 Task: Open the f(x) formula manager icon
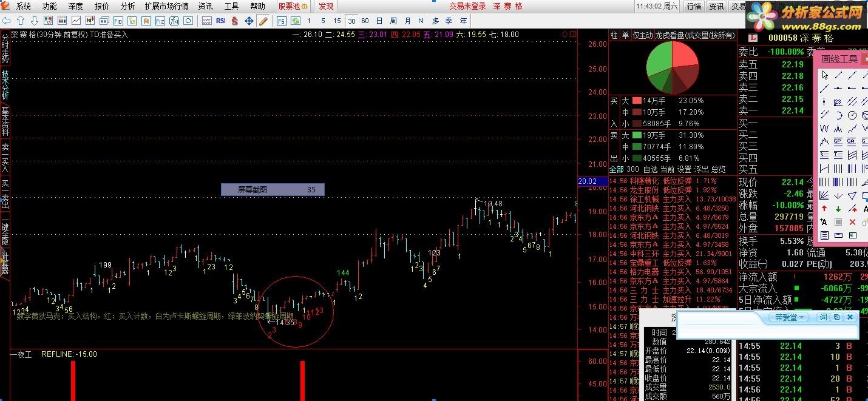[x=174, y=21]
